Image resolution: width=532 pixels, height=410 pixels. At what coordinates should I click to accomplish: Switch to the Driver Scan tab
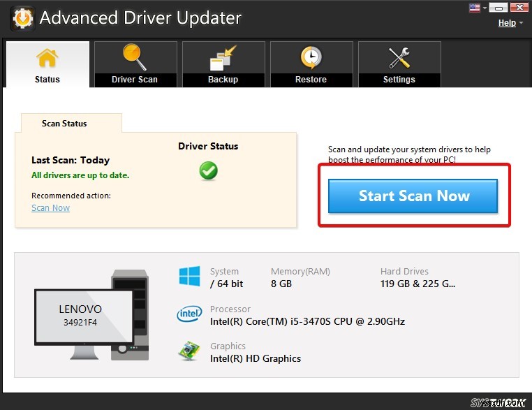[135, 64]
